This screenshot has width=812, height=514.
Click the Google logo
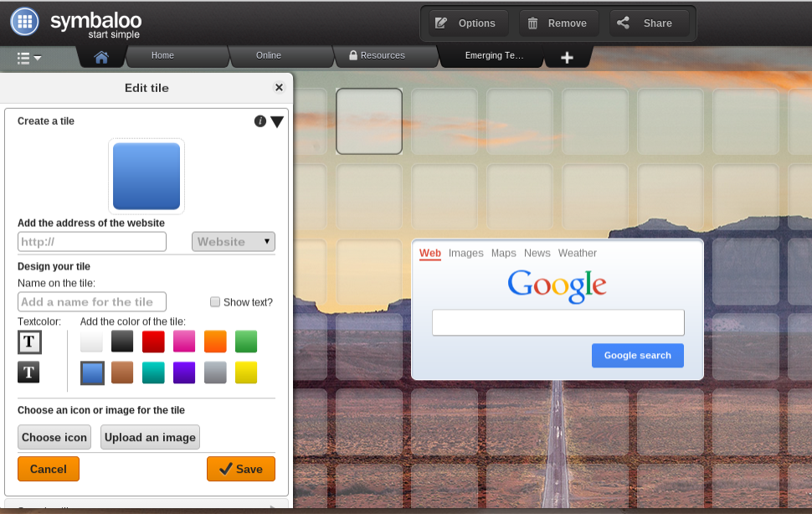(557, 285)
